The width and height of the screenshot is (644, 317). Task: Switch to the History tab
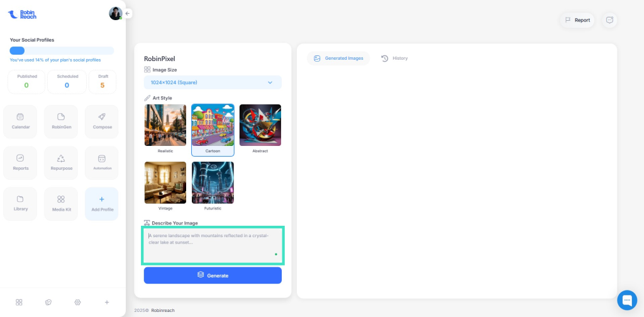click(394, 58)
